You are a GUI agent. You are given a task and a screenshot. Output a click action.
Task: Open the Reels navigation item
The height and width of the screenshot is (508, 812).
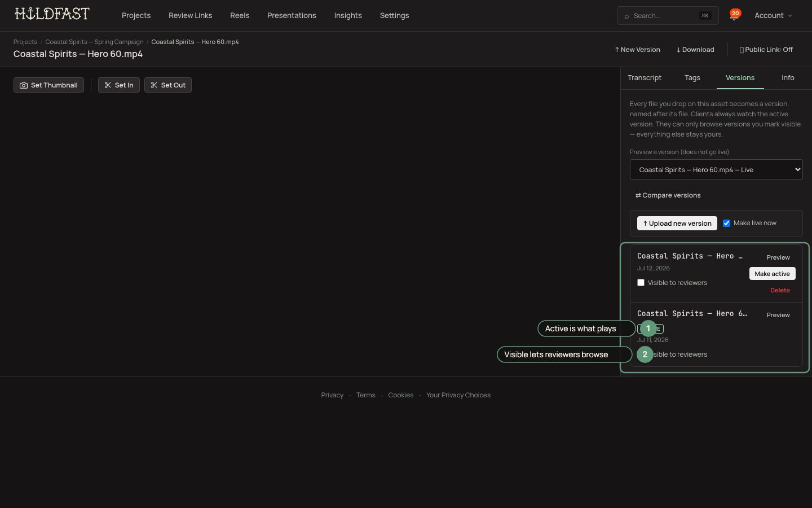pyautogui.click(x=240, y=15)
